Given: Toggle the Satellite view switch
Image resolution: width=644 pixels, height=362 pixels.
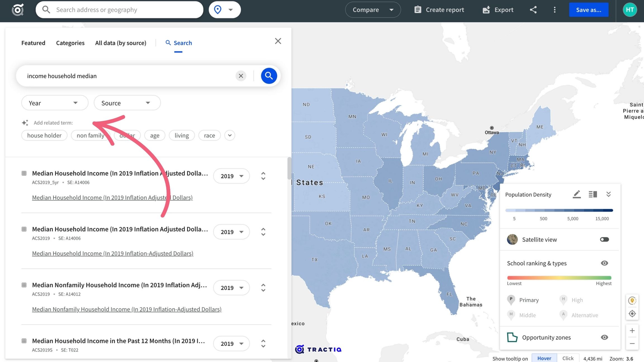Looking at the screenshot, I should (x=604, y=239).
